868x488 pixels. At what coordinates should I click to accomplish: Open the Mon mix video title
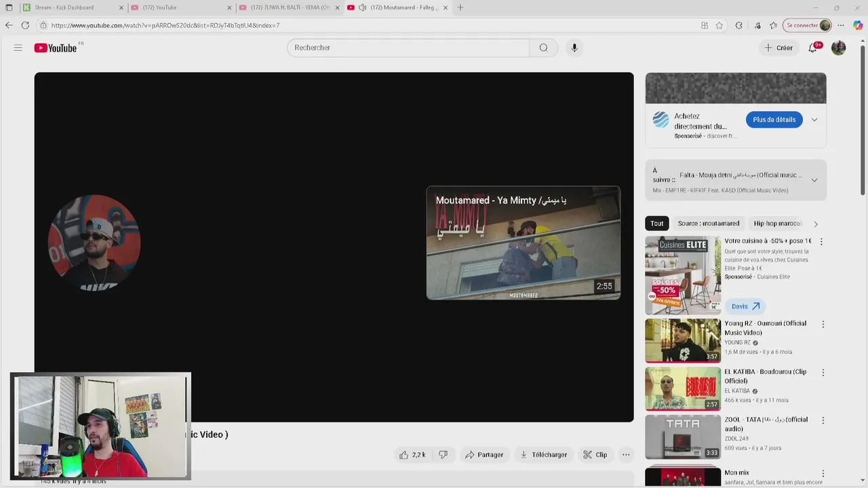point(736,473)
